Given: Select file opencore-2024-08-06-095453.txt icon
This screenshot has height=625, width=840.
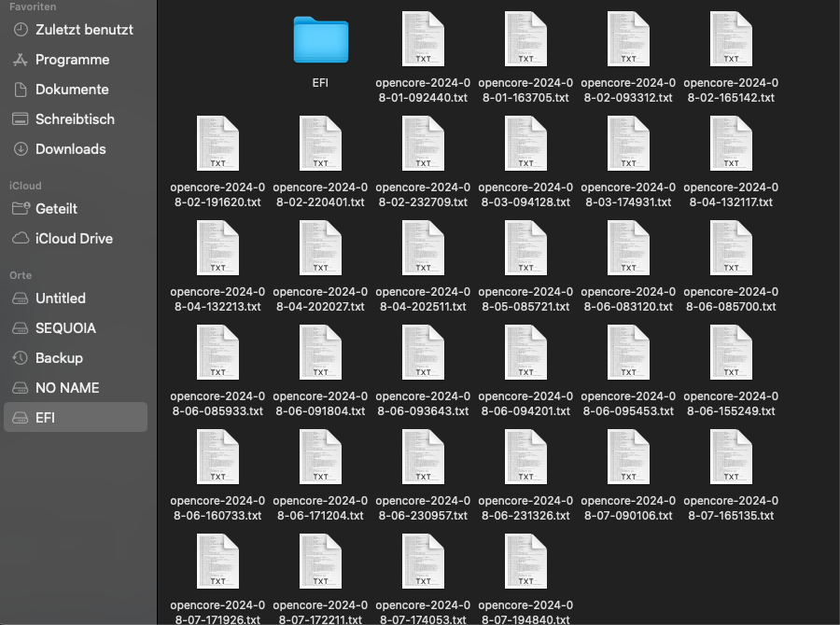Looking at the screenshot, I should click(x=628, y=352).
